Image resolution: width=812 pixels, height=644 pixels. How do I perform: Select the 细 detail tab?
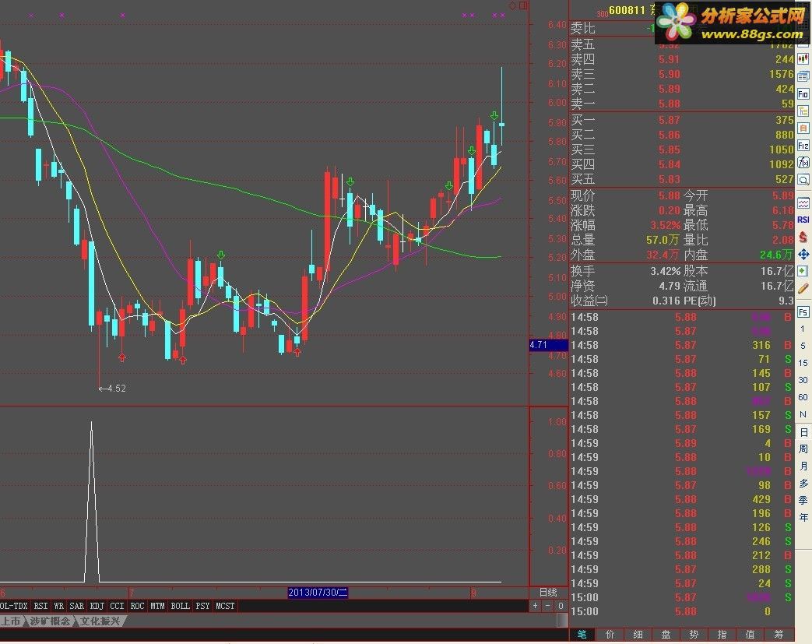[x=638, y=635]
